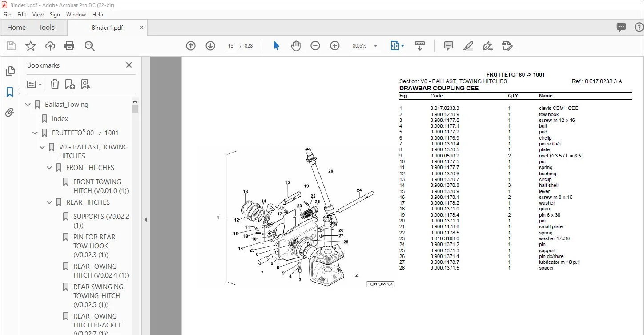
Task: Open the Sign menu
Action: pyautogui.click(x=55, y=15)
